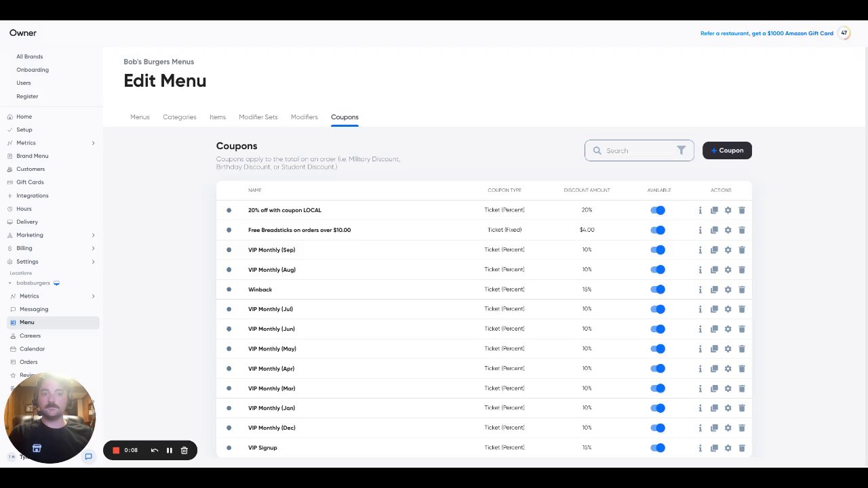Delete the VIP Monthly (Jun) coupon
Image resolution: width=868 pixels, height=488 pixels.
click(742, 329)
